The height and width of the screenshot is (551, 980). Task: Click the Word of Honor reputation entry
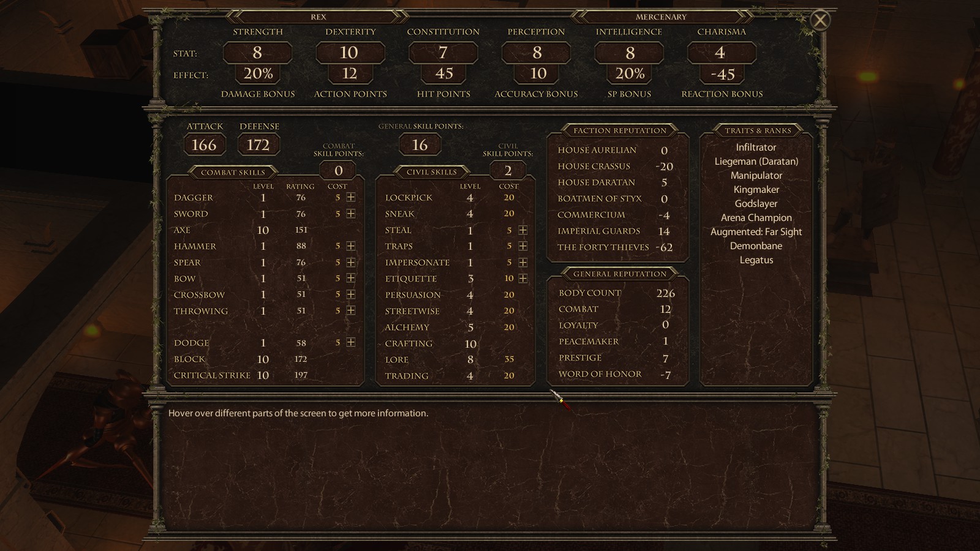pyautogui.click(x=617, y=374)
